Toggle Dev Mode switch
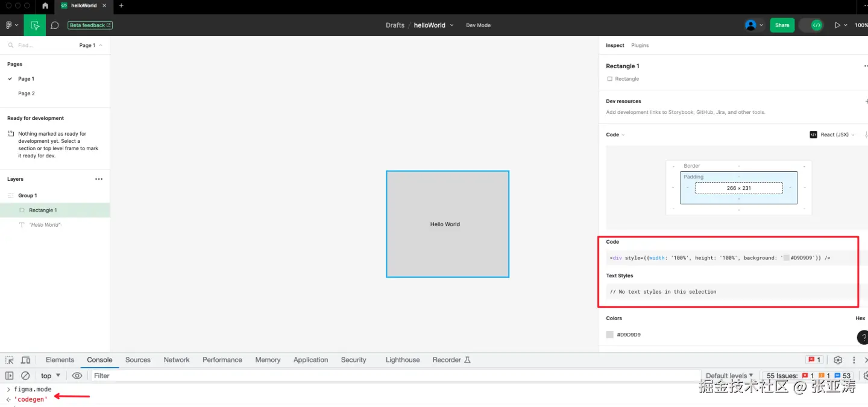Screen dimensions: 868x407 811,25
